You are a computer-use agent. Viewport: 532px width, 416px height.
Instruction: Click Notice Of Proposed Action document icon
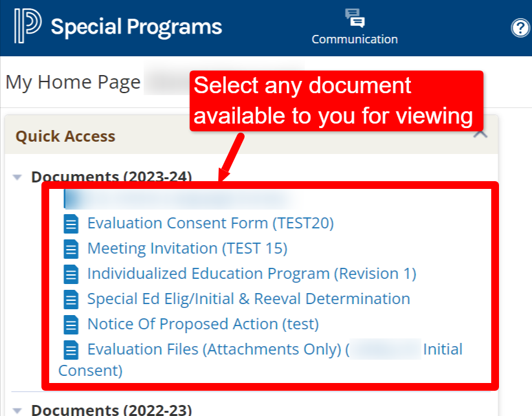[71, 325]
